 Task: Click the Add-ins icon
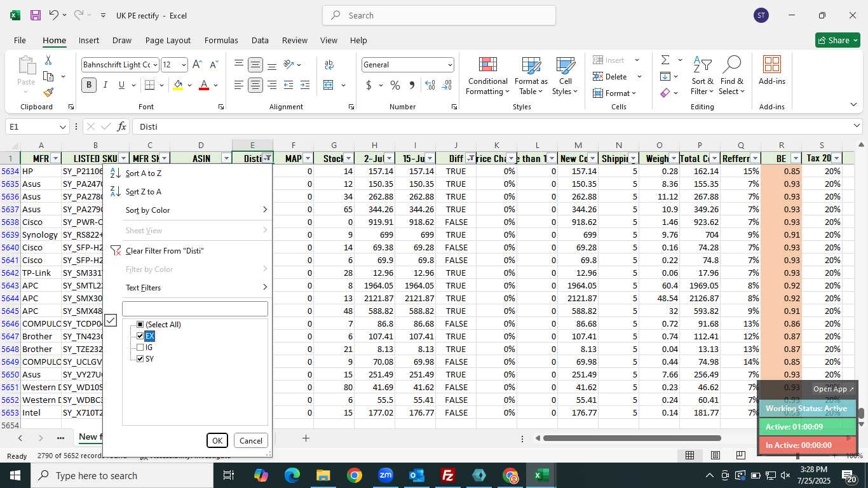point(772,71)
